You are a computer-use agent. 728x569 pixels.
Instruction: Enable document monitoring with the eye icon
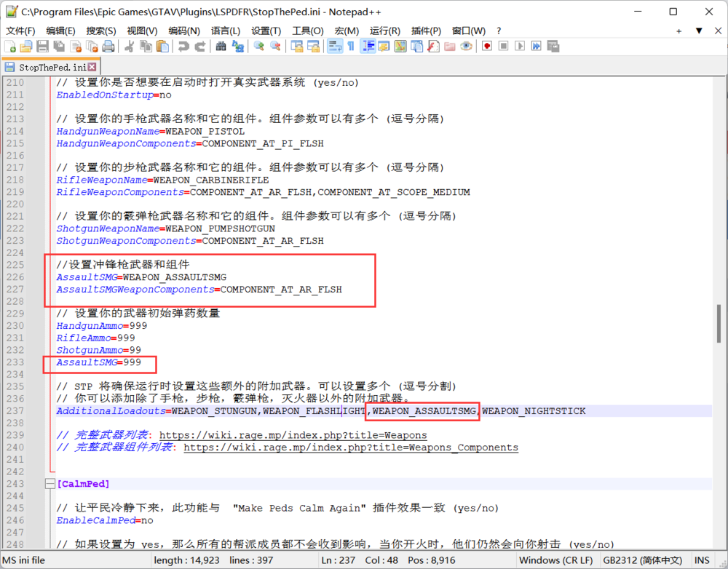coord(465,46)
